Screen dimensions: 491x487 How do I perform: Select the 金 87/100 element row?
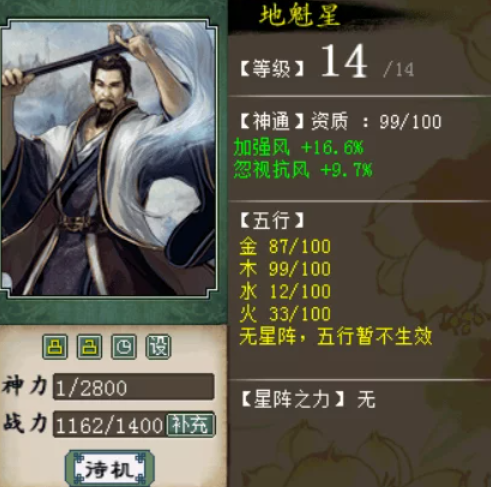285,246
